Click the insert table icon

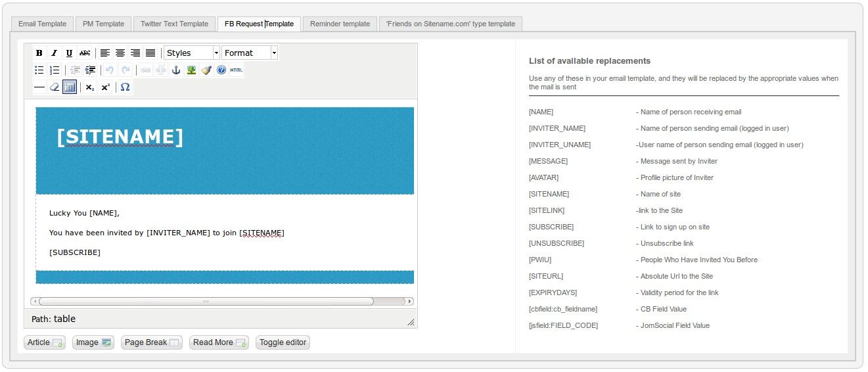tap(70, 87)
